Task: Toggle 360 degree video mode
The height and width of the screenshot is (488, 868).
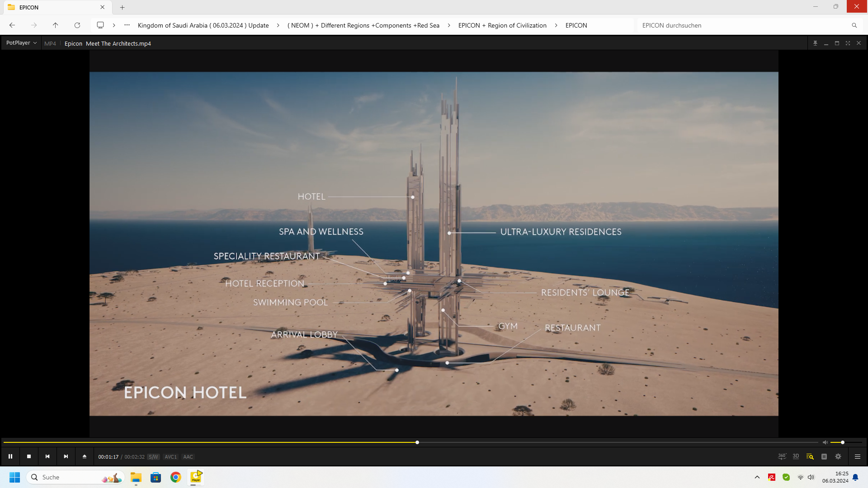Action: click(x=782, y=456)
